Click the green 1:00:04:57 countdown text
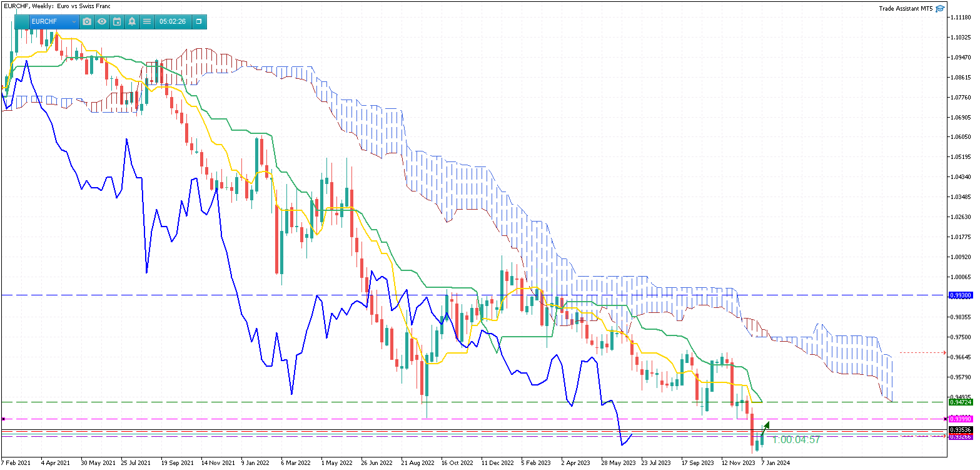The height and width of the screenshot is (470, 980). click(x=796, y=440)
